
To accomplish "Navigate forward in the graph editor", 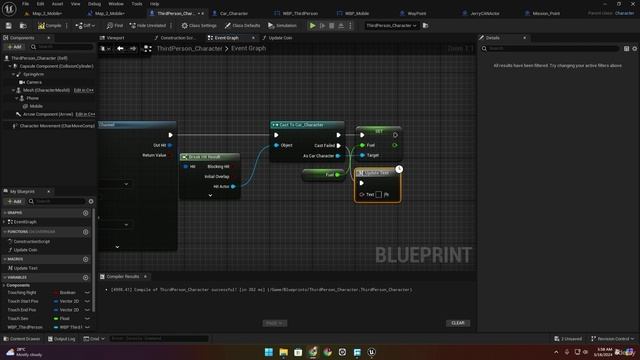I will [133, 49].
